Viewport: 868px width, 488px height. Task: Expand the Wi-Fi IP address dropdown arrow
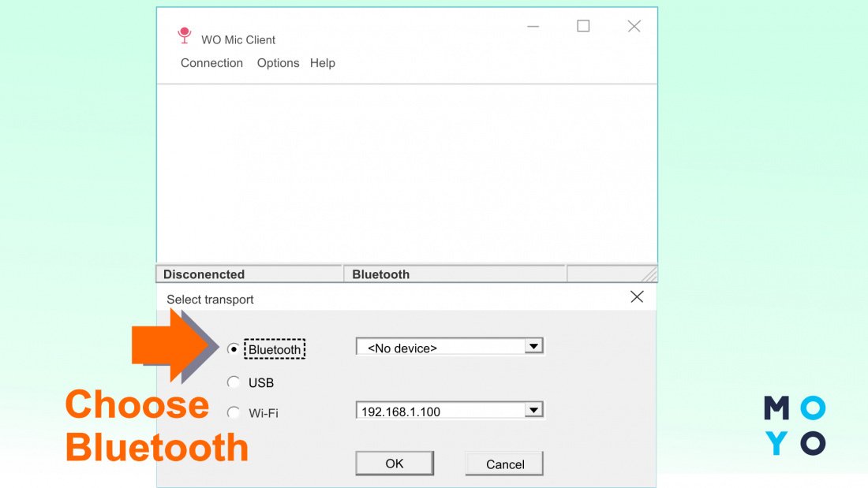point(534,410)
